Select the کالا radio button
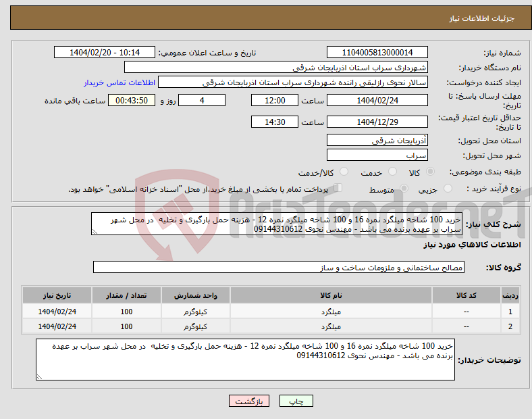Viewport: 532px width, 419px height. (x=430, y=172)
